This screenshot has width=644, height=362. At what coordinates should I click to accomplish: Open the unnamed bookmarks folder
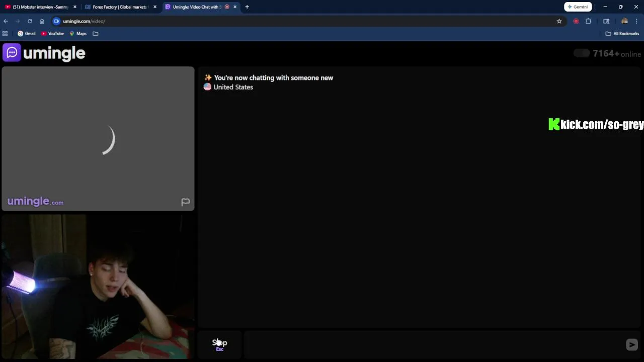coord(96,34)
